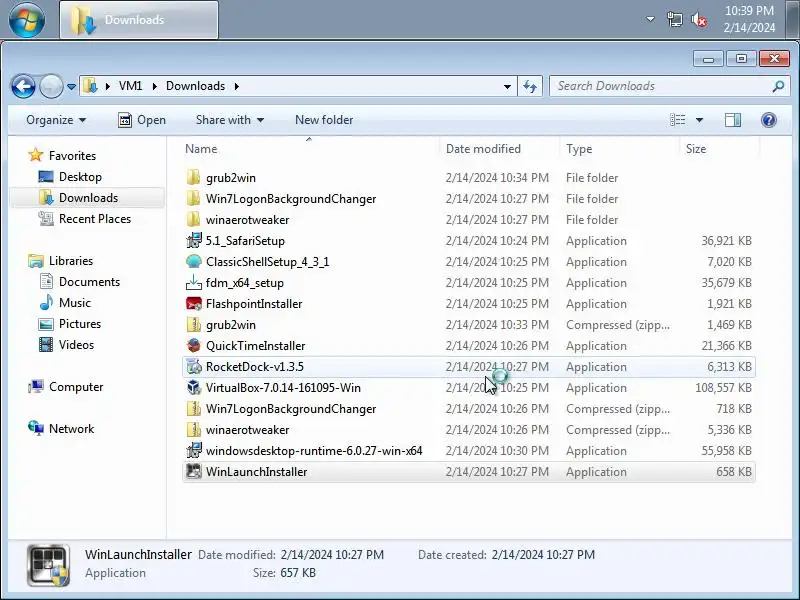Viewport: 800px width, 600px height.
Task: Create a New folder
Action: click(324, 120)
